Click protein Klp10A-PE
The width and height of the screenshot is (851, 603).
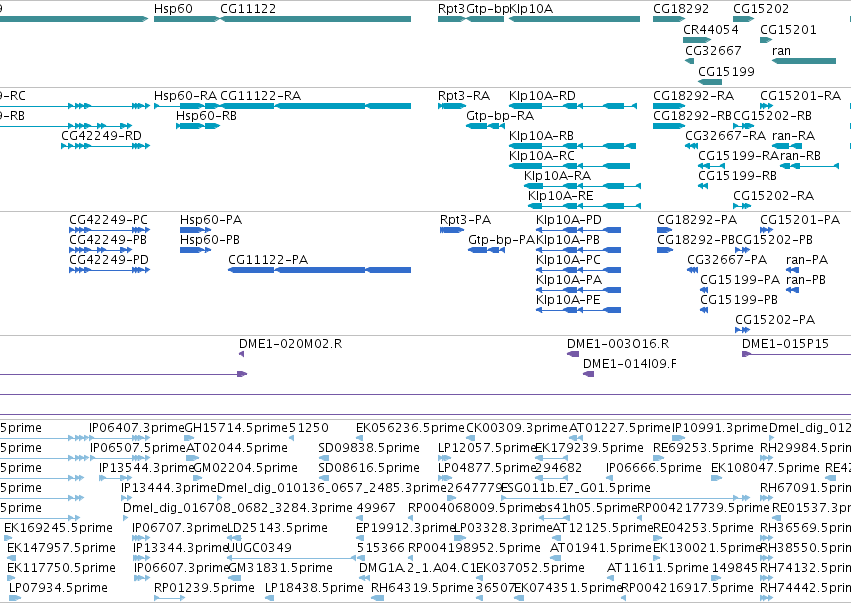pyautogui.click(x=568, y=300)
